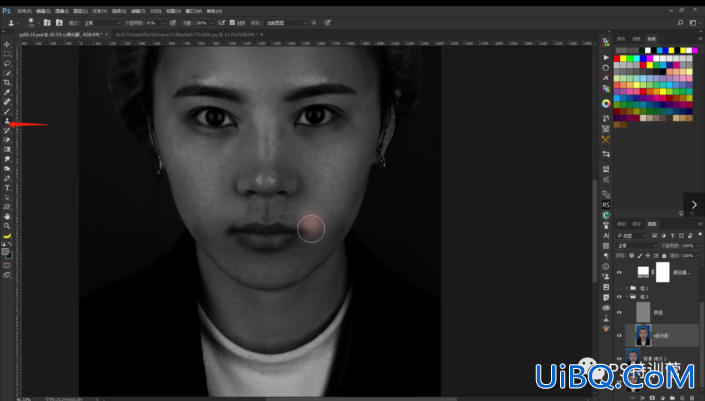Select the Quick Selection tool
The height and width of the screenshot is (401, 705).
(x=7, y=73)
